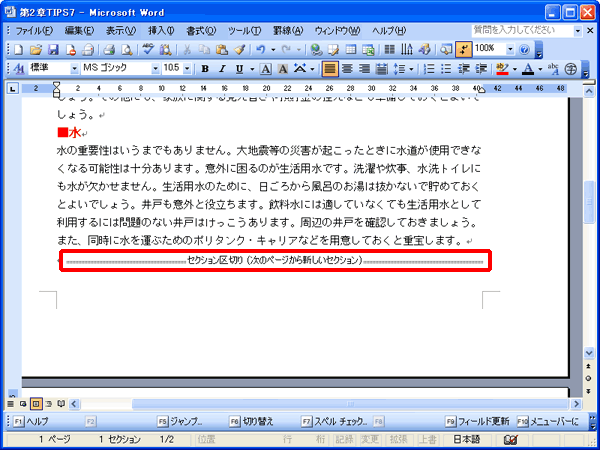Viewport: 600px width, 450px height.
Task: Toggle the show/hide formatting marks button
Action: [463, 49]
